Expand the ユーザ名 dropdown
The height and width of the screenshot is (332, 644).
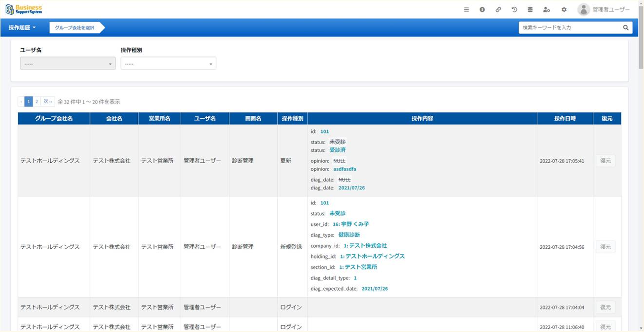(68, 63)
